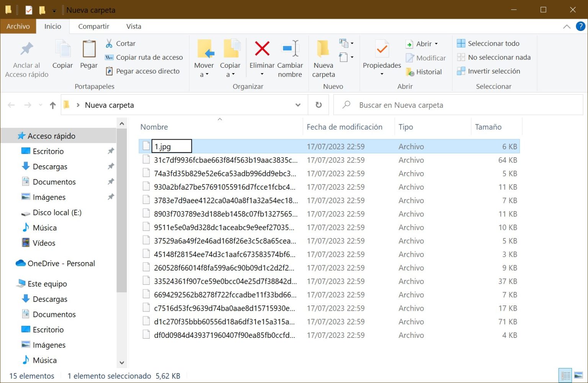This screenshot has width=588, height=383.
Task: Click Invertir selección
Action: pyautogui.click(x=493, y=71)
